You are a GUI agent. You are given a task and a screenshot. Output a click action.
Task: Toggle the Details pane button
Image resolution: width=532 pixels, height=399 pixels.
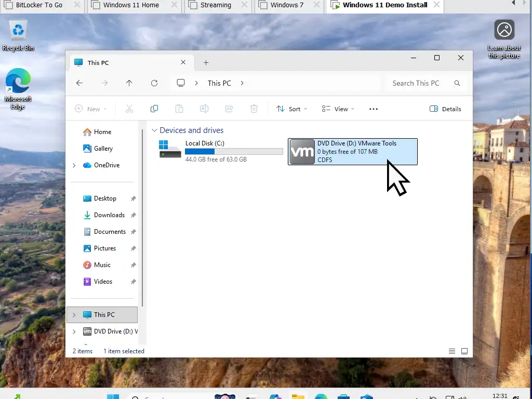click(445, 109)
